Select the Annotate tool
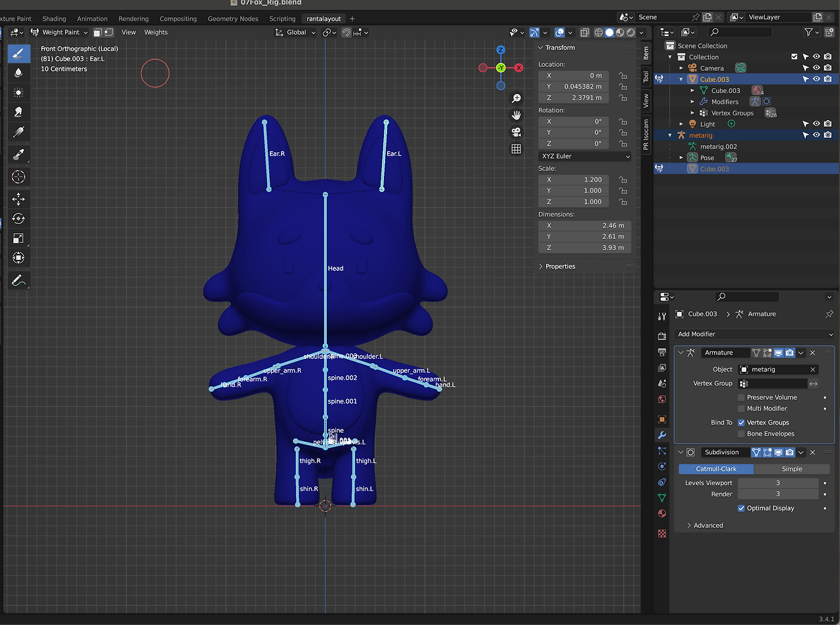Screen dimensions: 840x625 tap(18, 280)
